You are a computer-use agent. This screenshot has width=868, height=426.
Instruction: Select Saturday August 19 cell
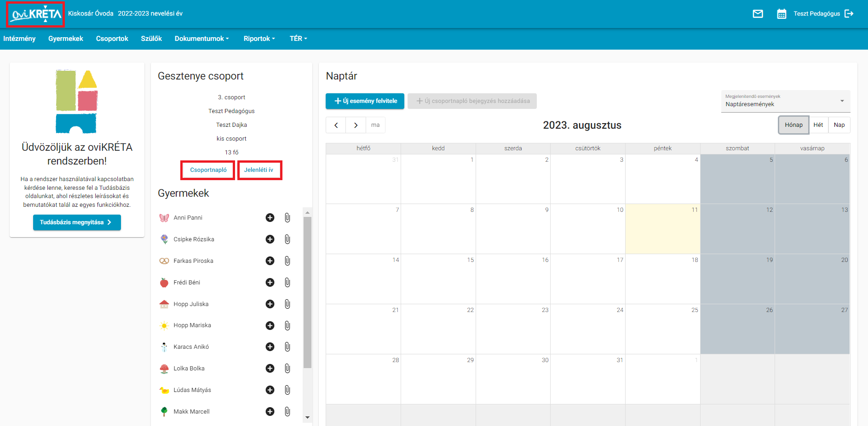pyautogui.click(x=737, y=279)
